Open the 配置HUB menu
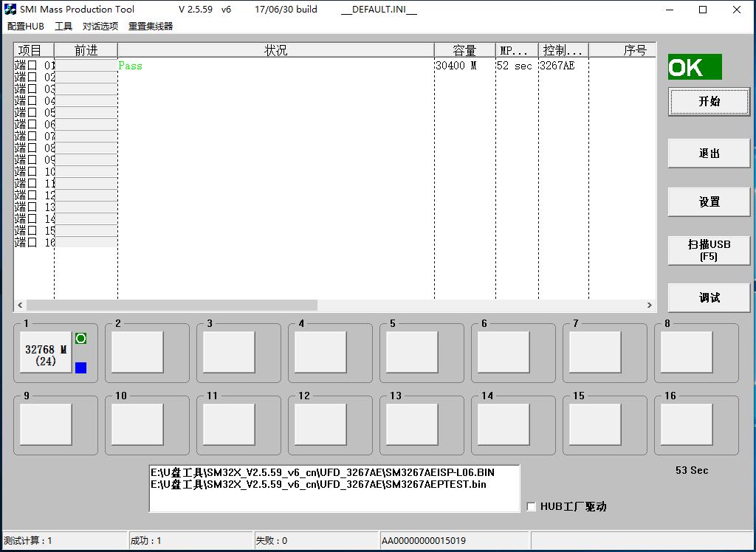Image resolution: width=756 pixels, height=552 pixels. pos(24,25)
